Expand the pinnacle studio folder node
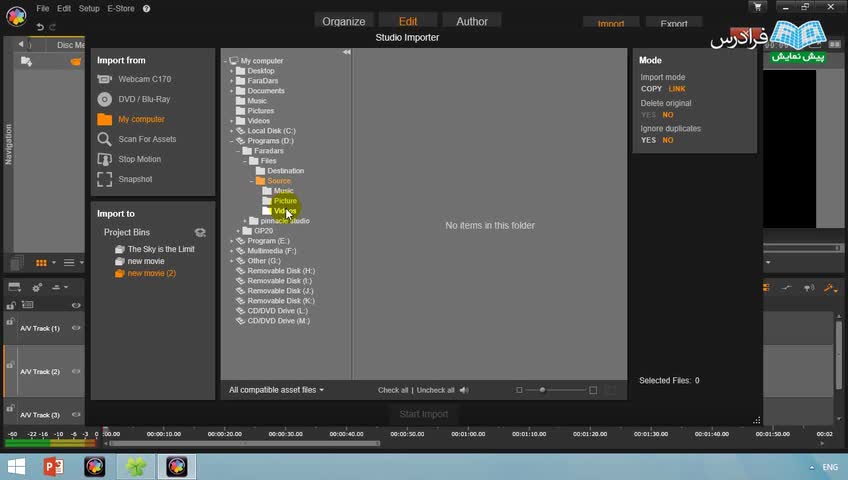 [245, 221]
